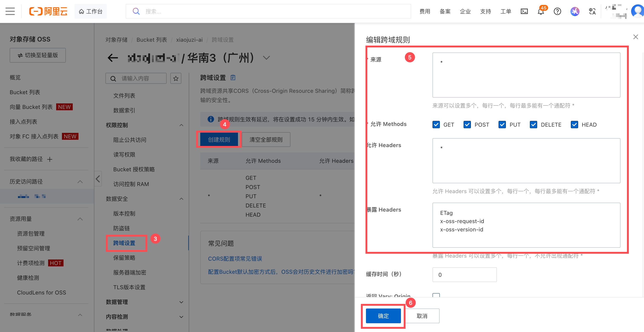
Task: Uncheck the DELETE method checkbox
Action: click(x=533, y=125)
